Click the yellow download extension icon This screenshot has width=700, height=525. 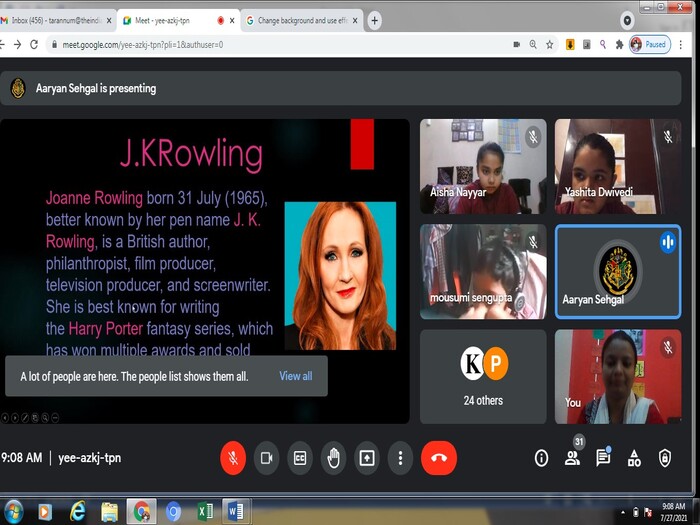click(x=570, y=44)
